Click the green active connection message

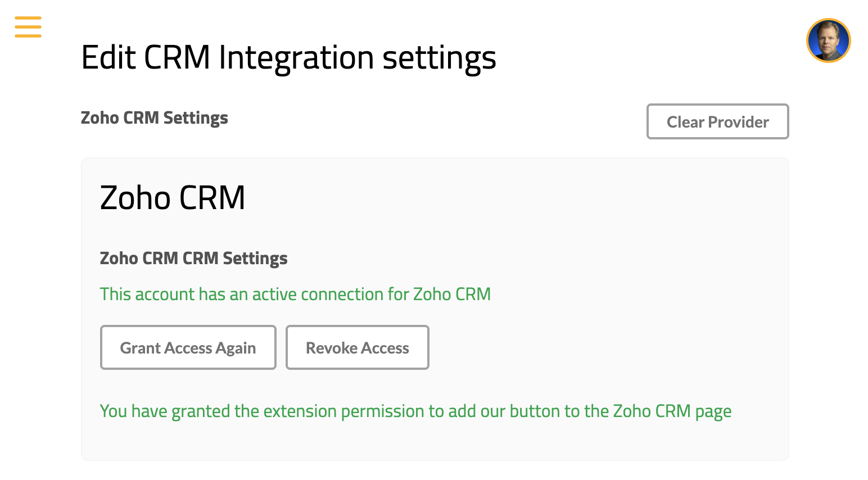295,294
